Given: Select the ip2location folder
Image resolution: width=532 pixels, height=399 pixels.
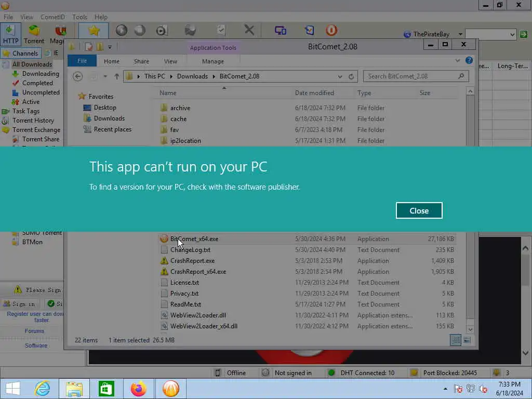Looking at the screenshot, I should pyautogui.click(x=185, y=140).
